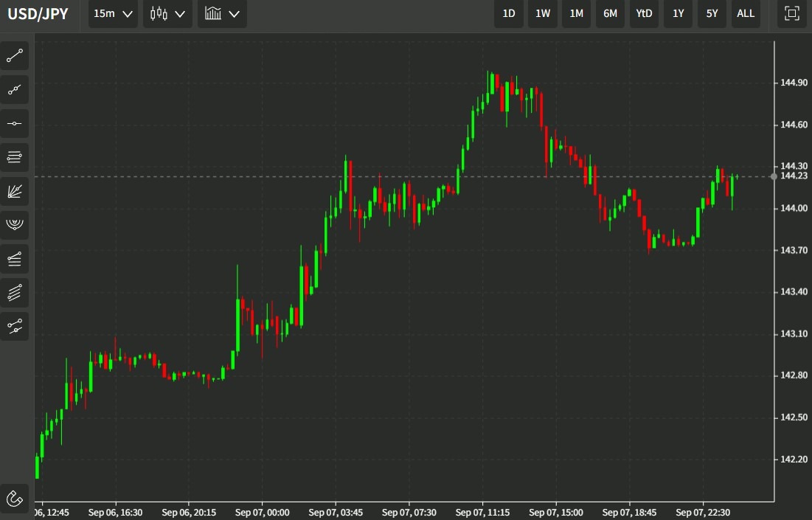Click the Sep 07, 11:15 time label
812x520 pixels.
(482, 512)
